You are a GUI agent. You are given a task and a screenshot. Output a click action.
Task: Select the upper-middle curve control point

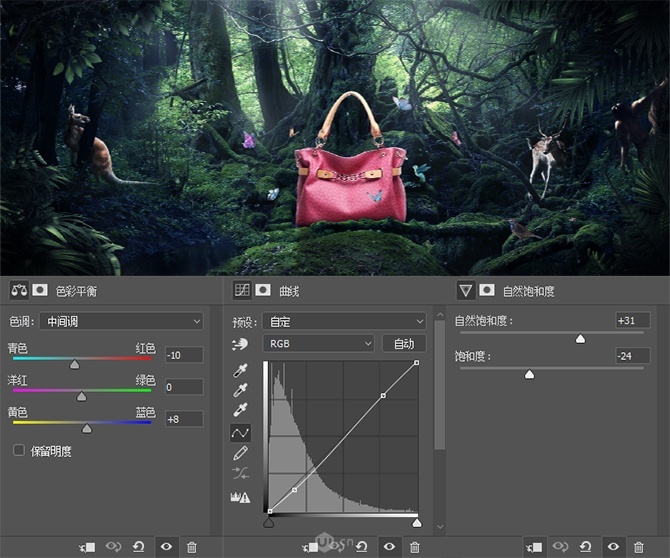383,396
